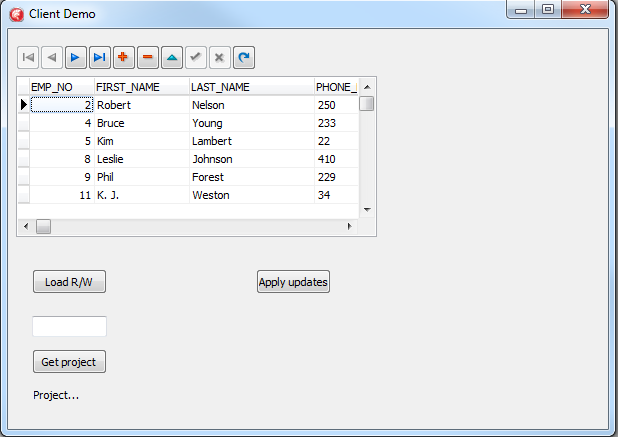The height and width of the screenshot is (437, 618).
Task: Click the horizontal scrollbar thumb of grid
Action: pos(43,226)
